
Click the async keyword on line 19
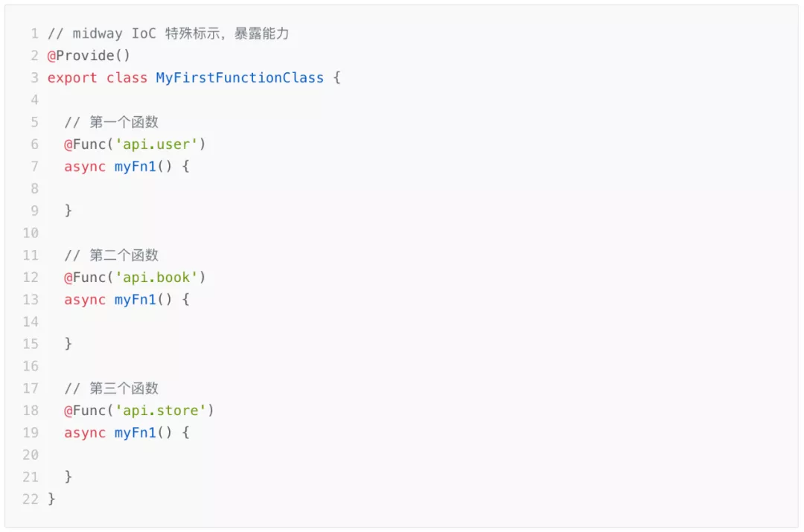coord(85,433)
